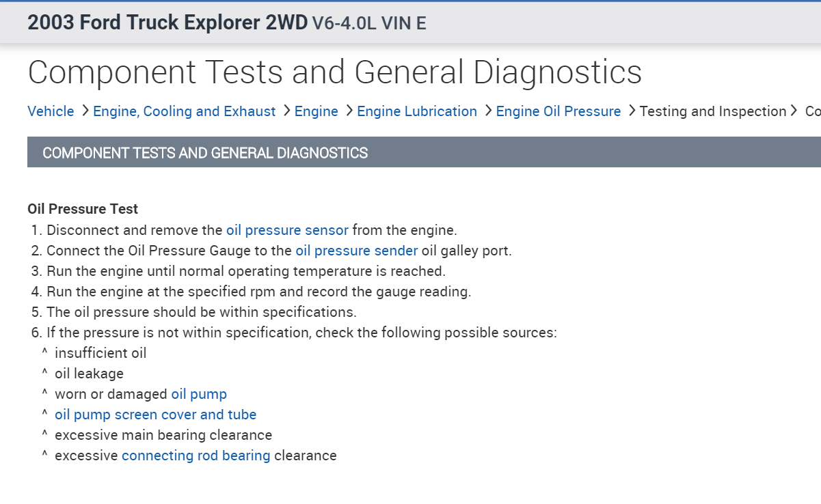Click chevron between Engine and Engine Lubrication

(349, 111)
